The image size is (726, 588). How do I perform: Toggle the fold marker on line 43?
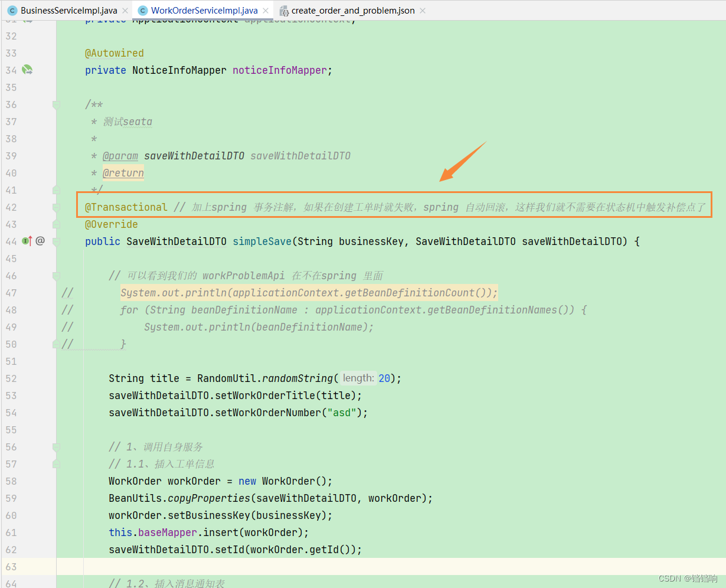(56, 224)
